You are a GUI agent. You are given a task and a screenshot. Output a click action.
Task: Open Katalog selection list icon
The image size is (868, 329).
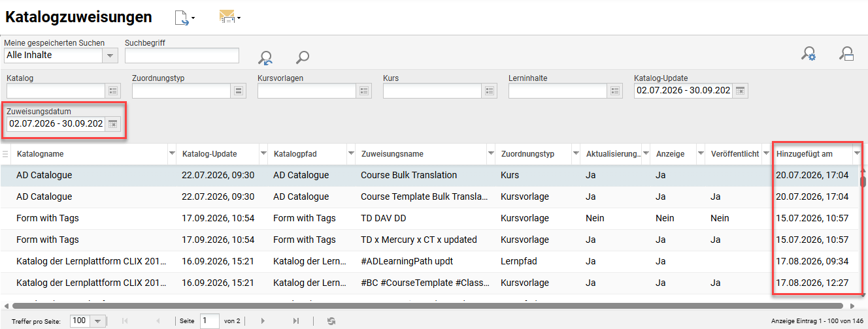(112, 91)
